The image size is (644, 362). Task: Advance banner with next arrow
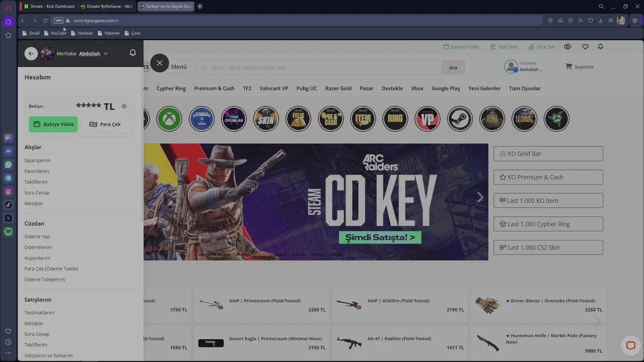pyautogui.click(x=480, y=198)
